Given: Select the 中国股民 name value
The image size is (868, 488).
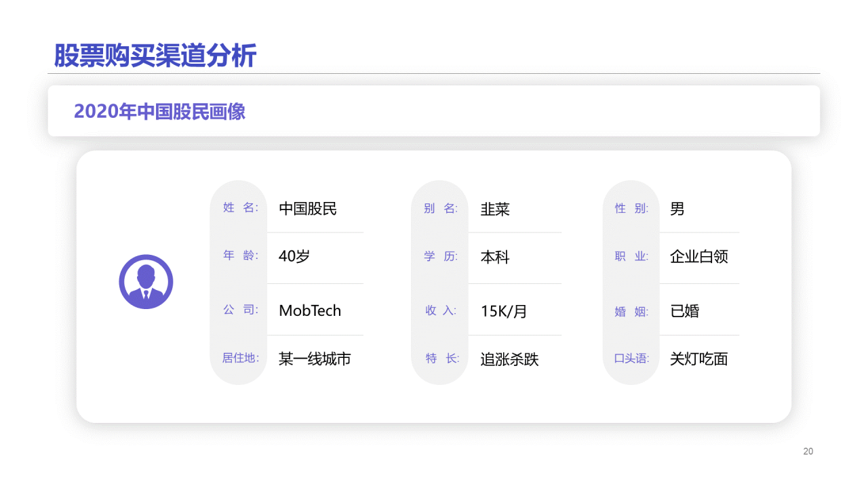Looking at the screenshot, I should coord(308,209).
